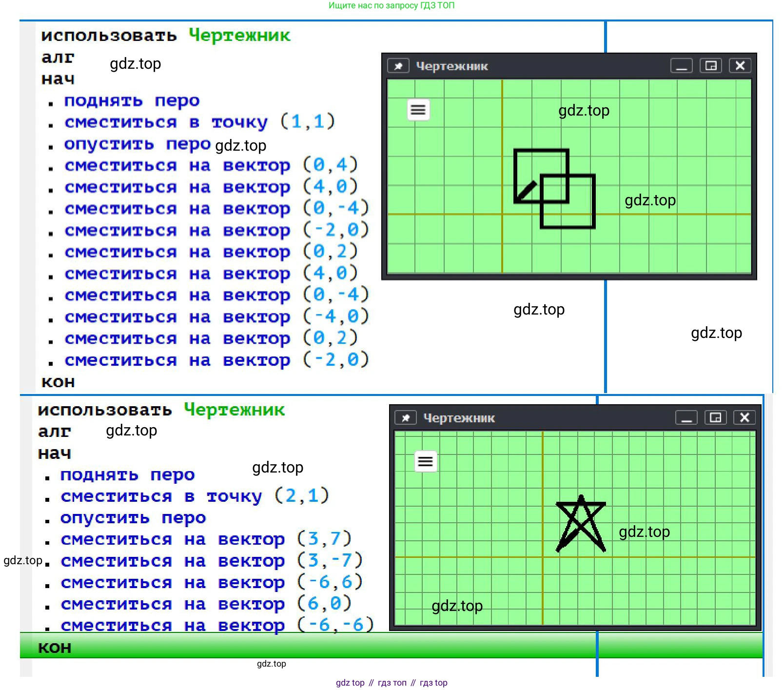The width and height of the screenshot is (784, 690).
Task: Click 'алг' in the second program
Action: coord(55,432)
